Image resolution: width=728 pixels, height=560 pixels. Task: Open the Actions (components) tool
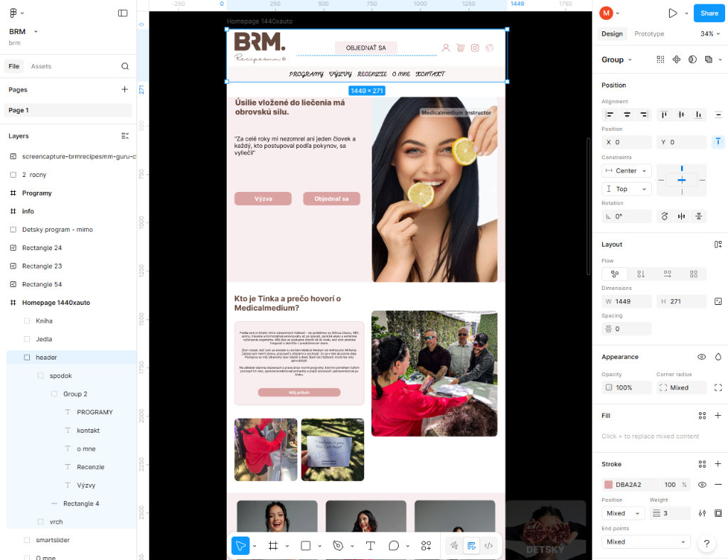426,546
